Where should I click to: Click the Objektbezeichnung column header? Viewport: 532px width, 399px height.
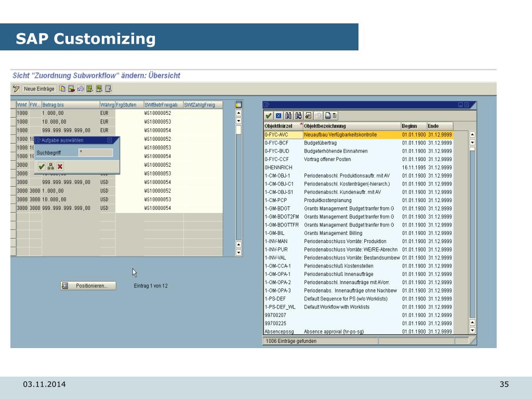coord(352,126)
